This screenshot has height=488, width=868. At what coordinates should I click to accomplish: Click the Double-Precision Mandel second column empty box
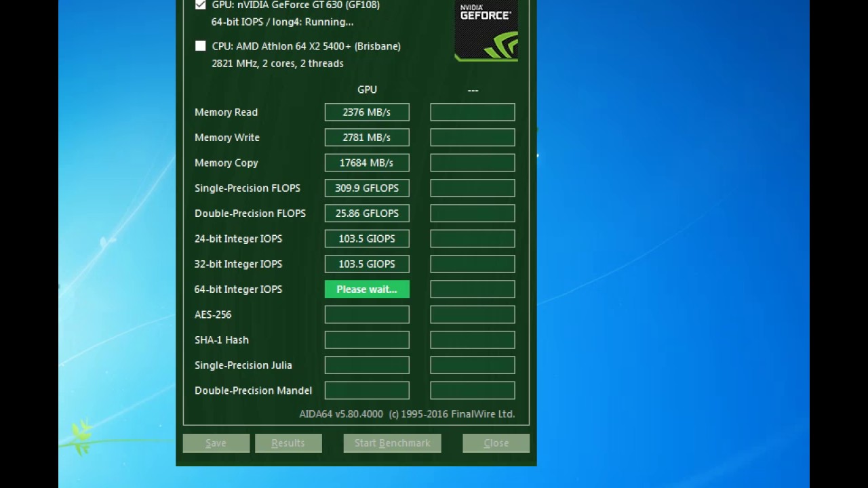click(473, 390)
